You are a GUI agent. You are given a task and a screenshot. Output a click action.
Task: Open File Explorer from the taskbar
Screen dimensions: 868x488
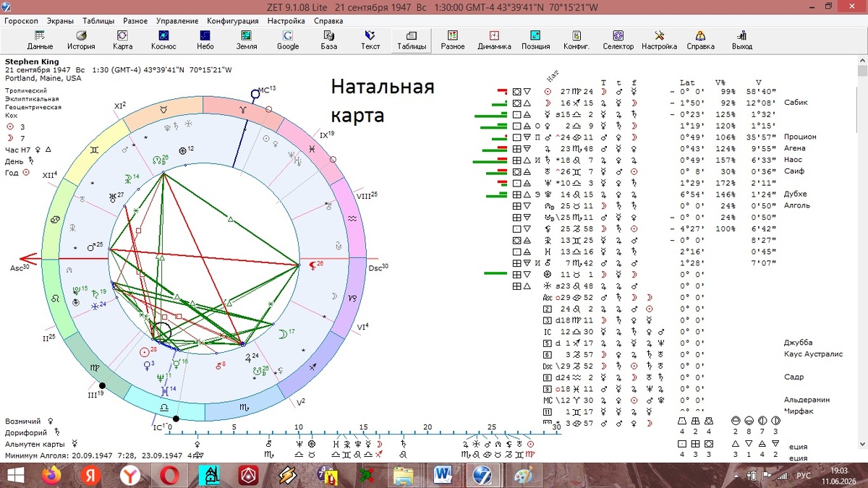tap(403, 476)
